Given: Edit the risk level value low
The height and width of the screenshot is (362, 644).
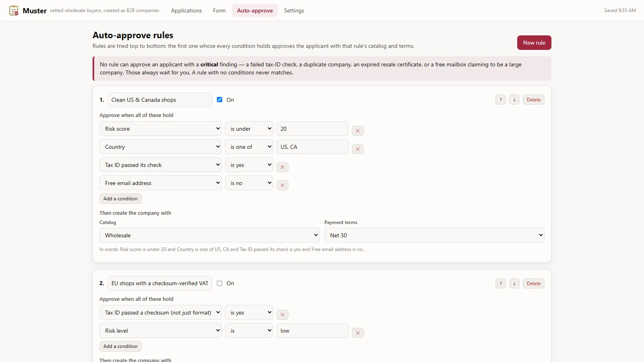Looking at the screenshot, I should pos(312,331).
